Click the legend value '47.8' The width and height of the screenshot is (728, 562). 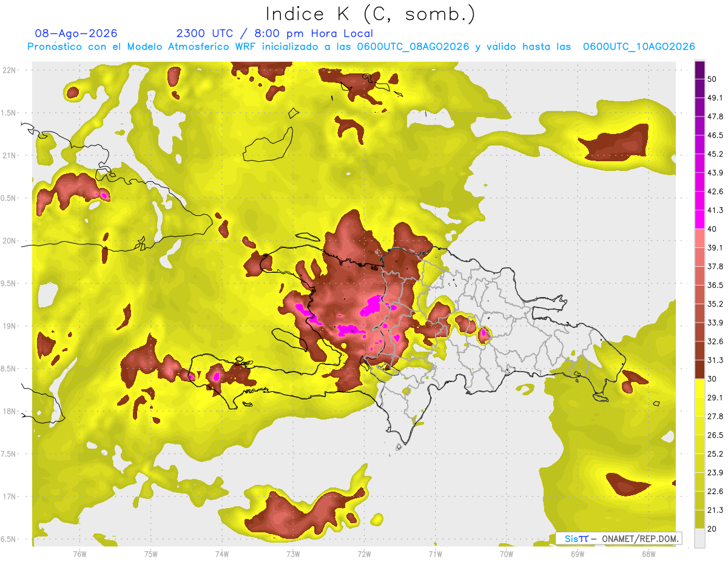tap(715, 116)
